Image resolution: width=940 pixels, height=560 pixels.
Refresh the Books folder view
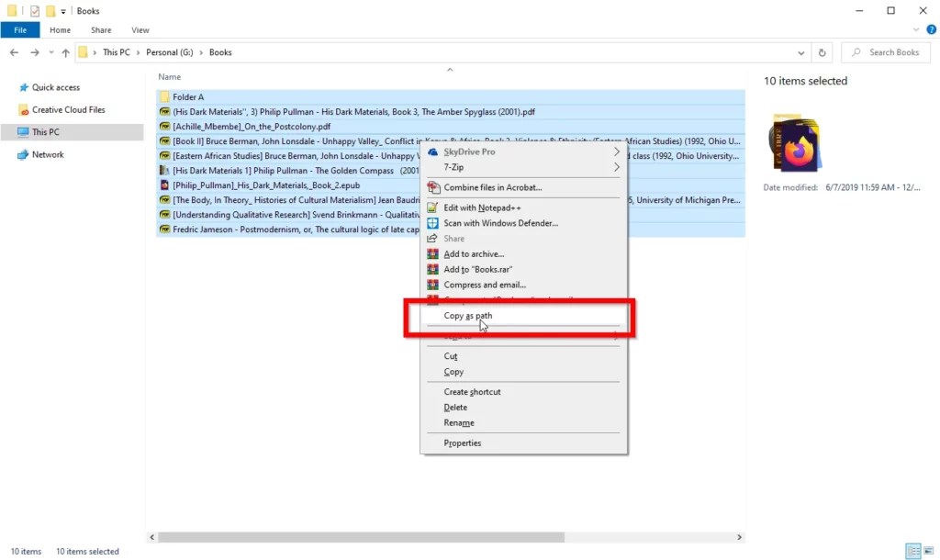(822, 52)
